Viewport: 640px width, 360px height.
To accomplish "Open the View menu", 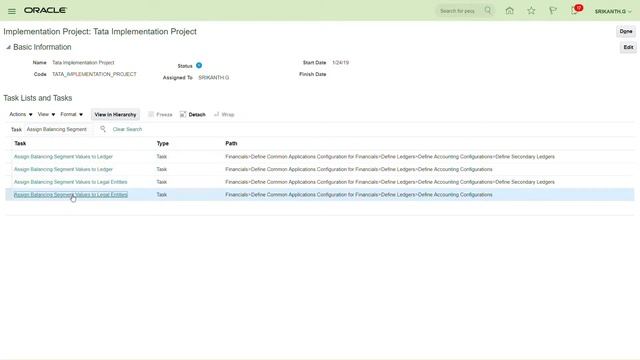I will pyautogui.click(x=46, y=114).
